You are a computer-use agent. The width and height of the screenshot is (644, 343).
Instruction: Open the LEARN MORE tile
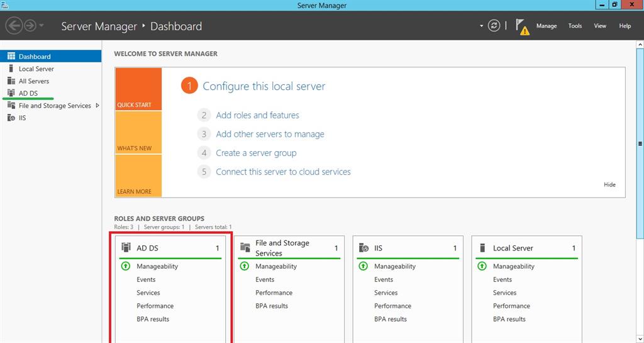tap(138, 176)
